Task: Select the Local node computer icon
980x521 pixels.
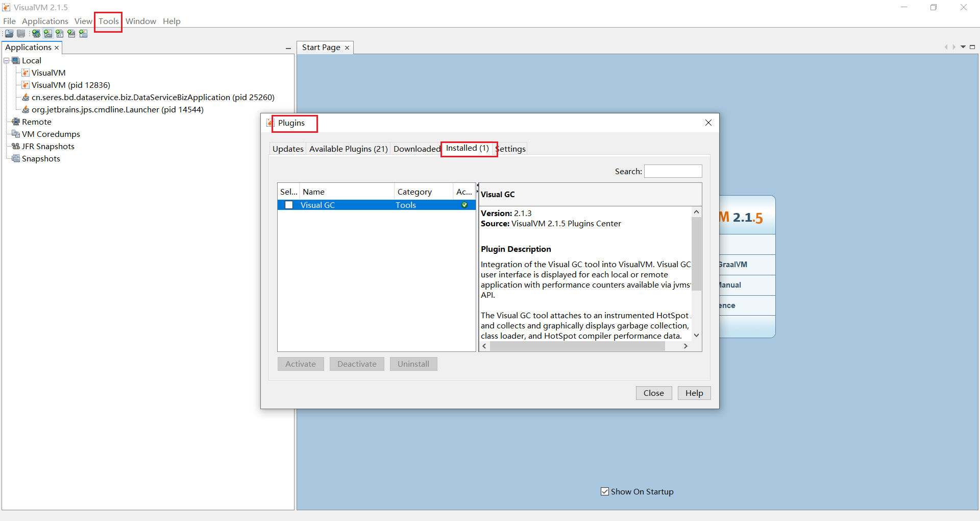Action: [16, 61]
